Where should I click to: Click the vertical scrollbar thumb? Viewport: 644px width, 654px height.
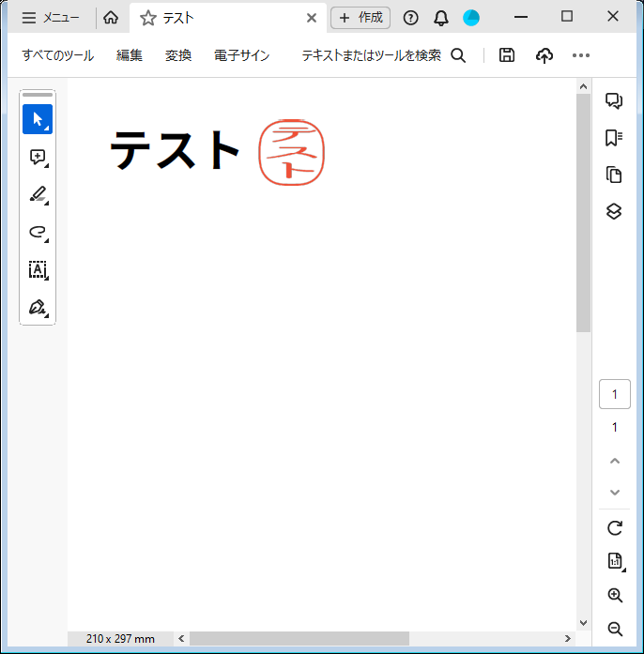[x=584, y=213]
